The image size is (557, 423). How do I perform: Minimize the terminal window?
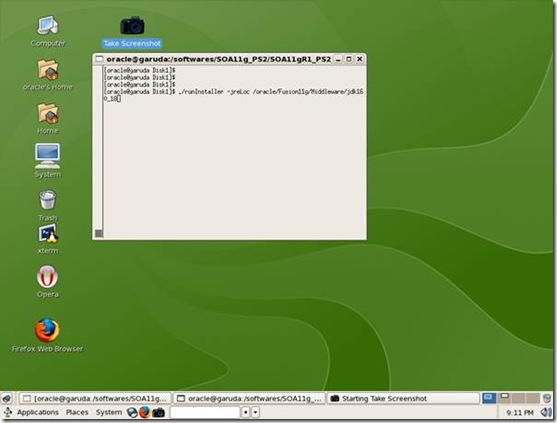tap(338, 59)
